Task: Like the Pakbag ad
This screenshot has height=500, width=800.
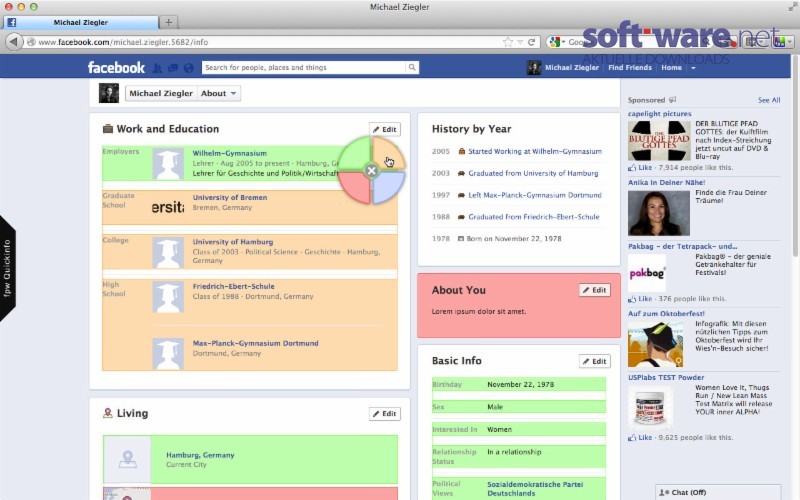Action: 645,298
